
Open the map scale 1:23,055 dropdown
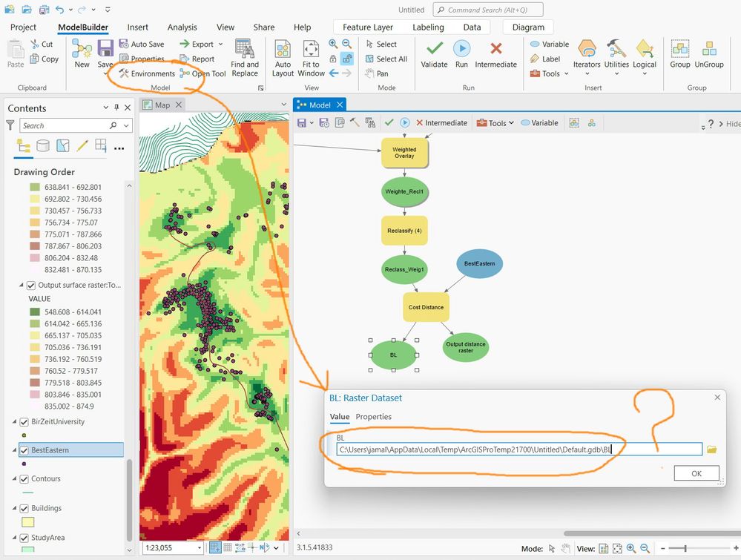(x=200, y=547)
